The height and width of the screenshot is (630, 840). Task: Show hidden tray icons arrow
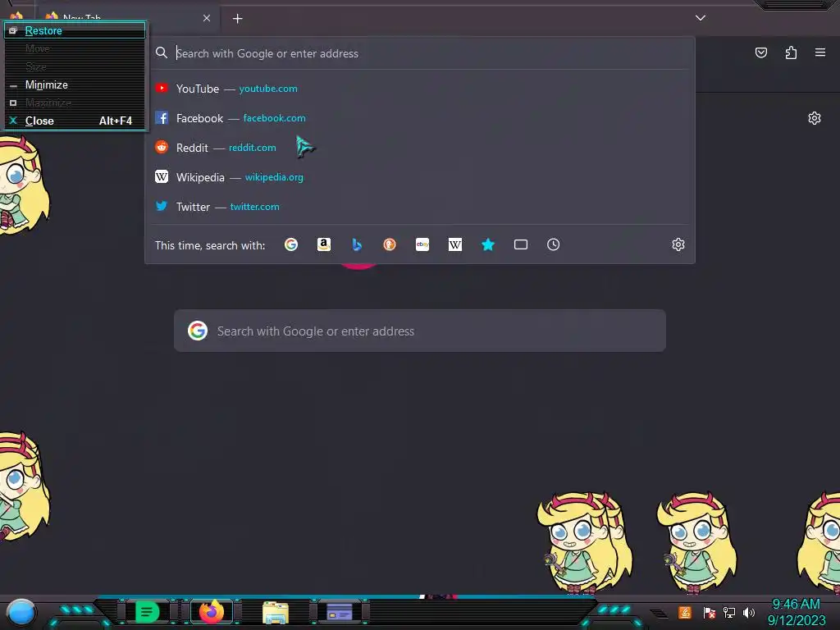(660, 613)
